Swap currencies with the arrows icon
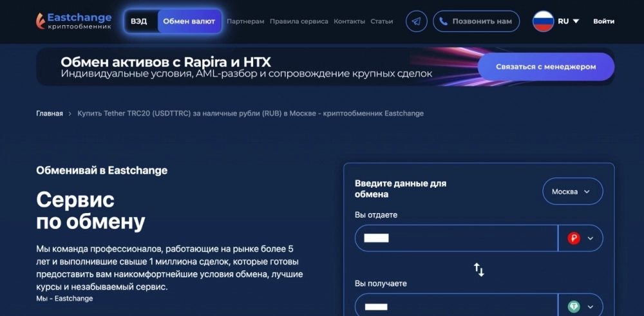644x316 pixels. coord(479,270)
